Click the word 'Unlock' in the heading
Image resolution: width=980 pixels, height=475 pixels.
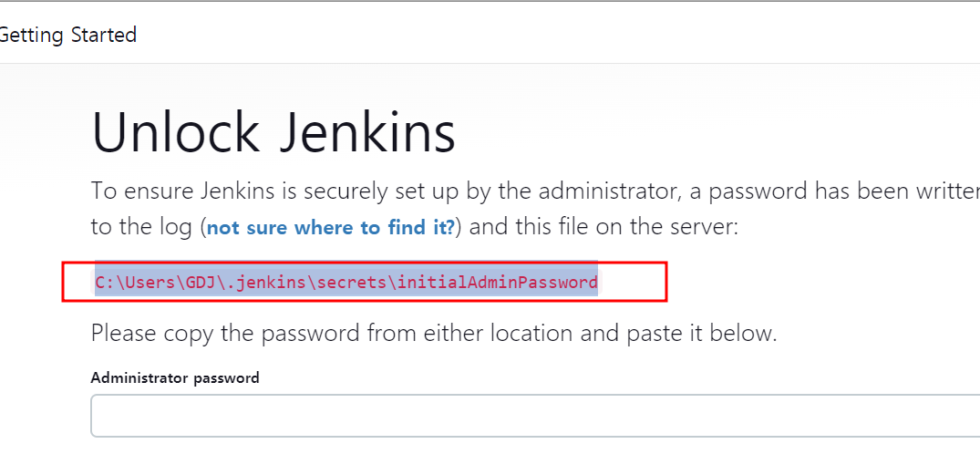click(176, 133)
